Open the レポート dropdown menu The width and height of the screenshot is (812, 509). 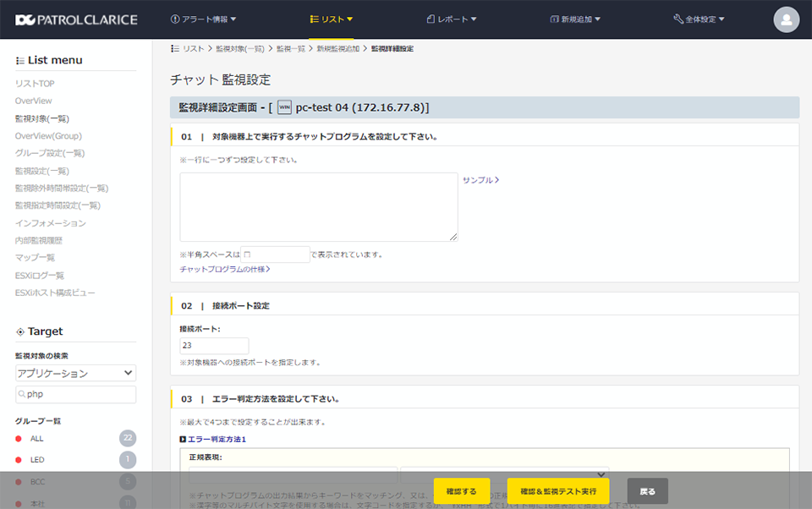(x=452, y=19)
